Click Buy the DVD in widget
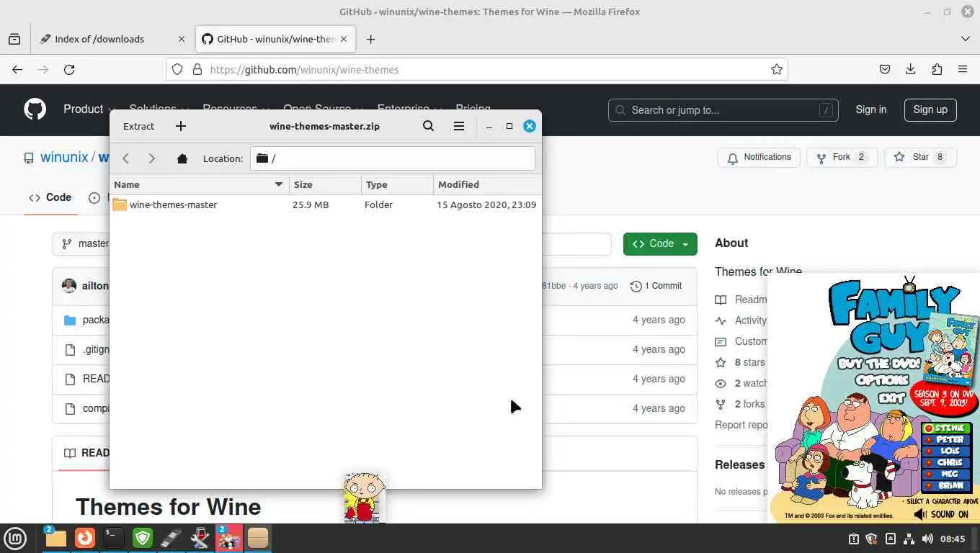 click(x=878, y=364)
